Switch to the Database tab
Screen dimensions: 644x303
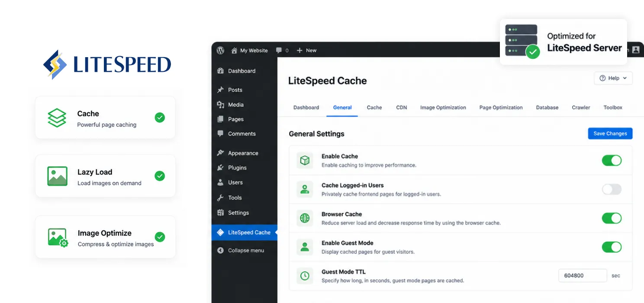click(547, 107)
